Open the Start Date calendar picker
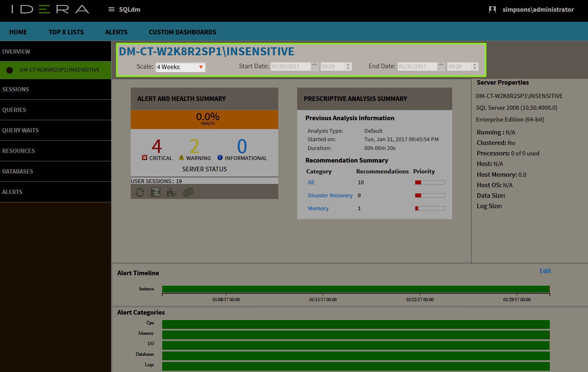Viewport: 588px width, 372px height. (x=314, y=67)
